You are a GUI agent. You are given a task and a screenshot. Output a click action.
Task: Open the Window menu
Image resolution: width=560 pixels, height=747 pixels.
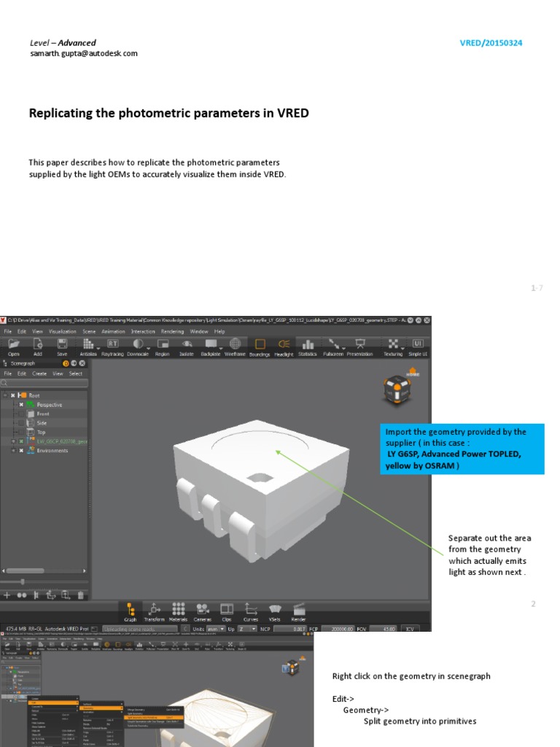click(x=199, y=332)
